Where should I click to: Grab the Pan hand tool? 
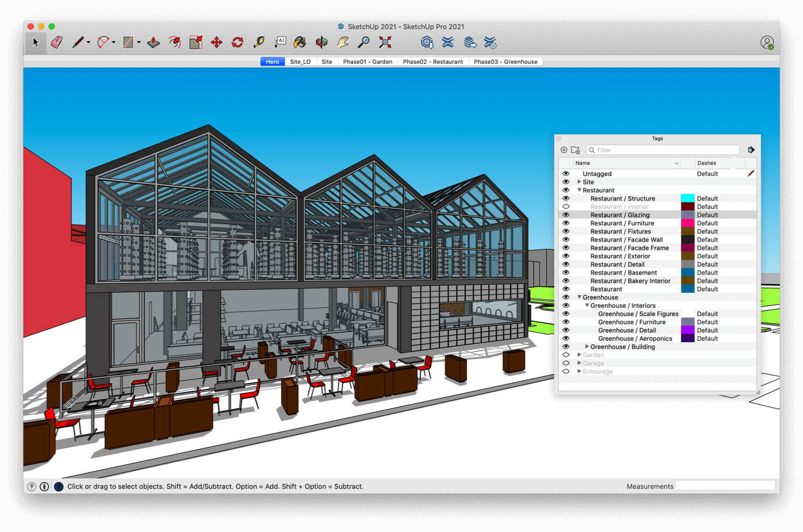click(x=342, y=42)
